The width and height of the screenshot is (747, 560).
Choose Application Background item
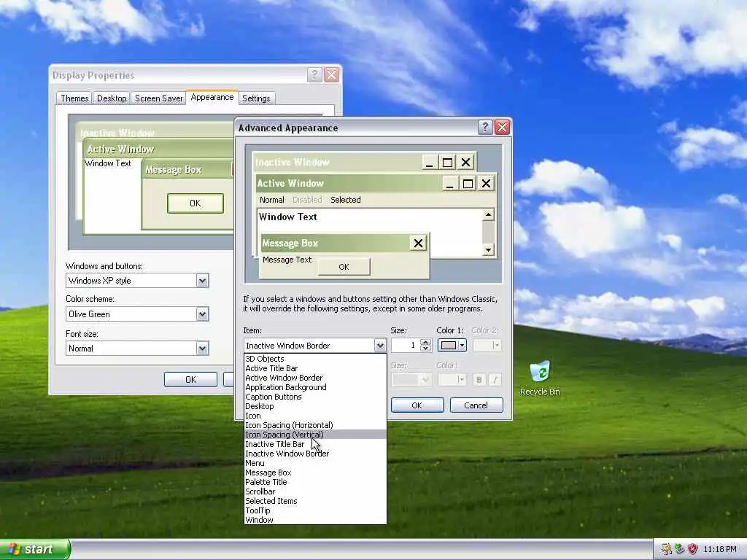(x=315, y=387)
